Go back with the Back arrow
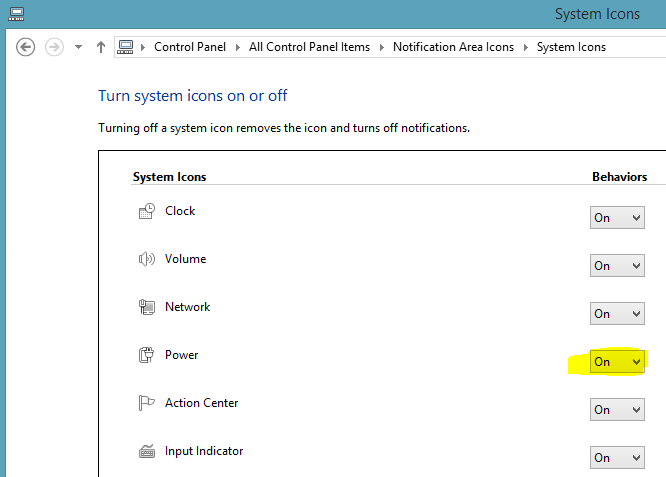 (25, 47)
